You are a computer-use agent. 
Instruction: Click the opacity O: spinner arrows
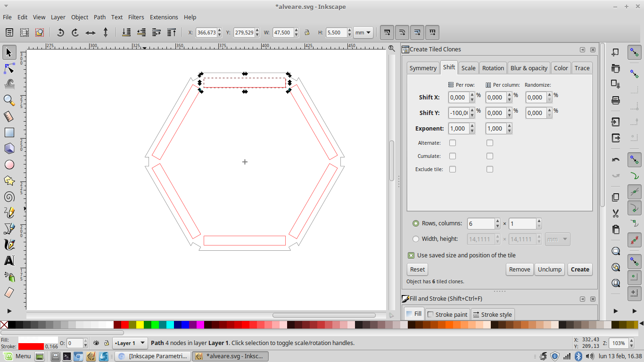pos(85,343)
